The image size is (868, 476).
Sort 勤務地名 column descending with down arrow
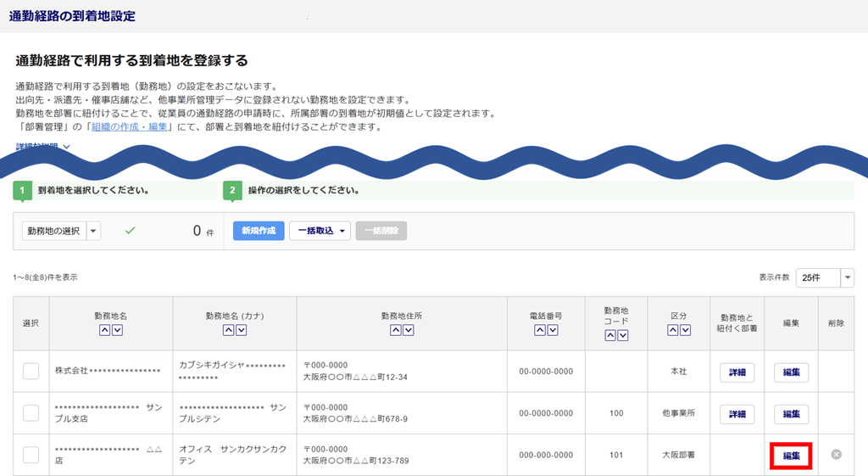[x=118, y=330]
